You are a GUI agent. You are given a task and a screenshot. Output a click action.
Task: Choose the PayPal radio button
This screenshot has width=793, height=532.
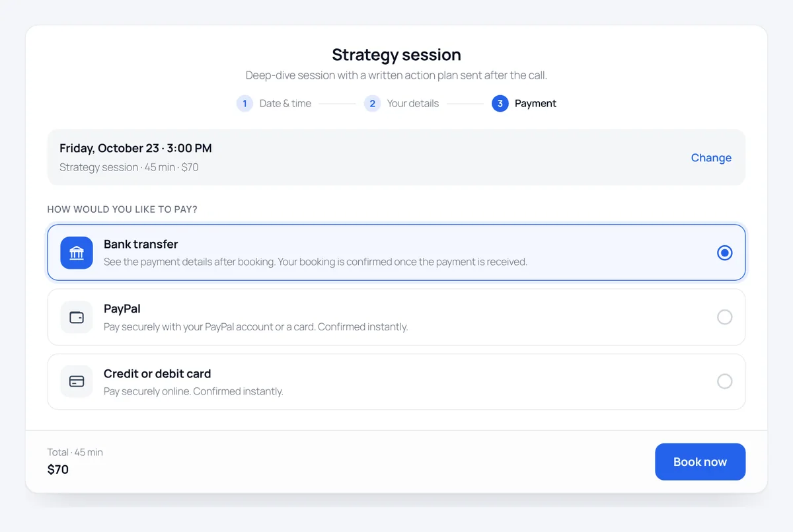(x=725, y=317)
